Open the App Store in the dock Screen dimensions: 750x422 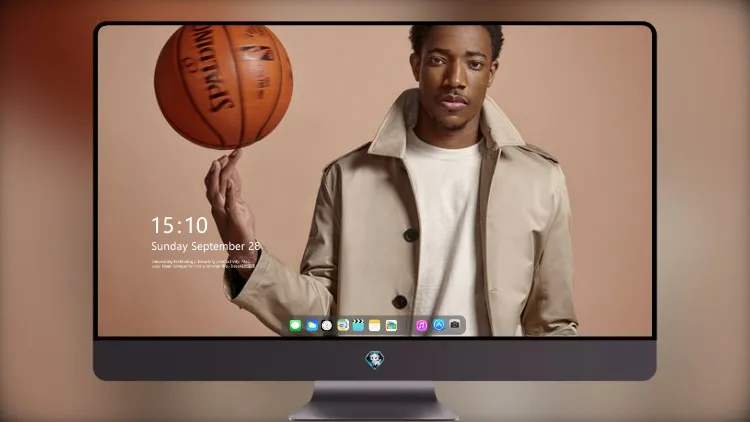point(439,325)
